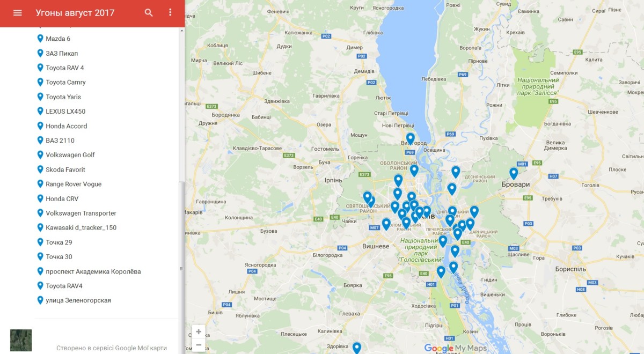Screen dimensions: 644x354
Task: Select Range Rover Vogue entry
Action: [x=74, y=184]
